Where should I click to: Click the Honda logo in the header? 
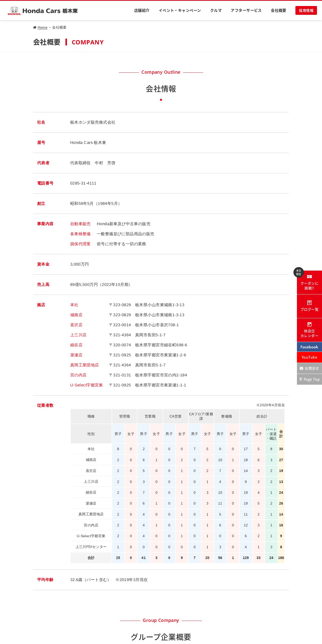click(14, 11)
